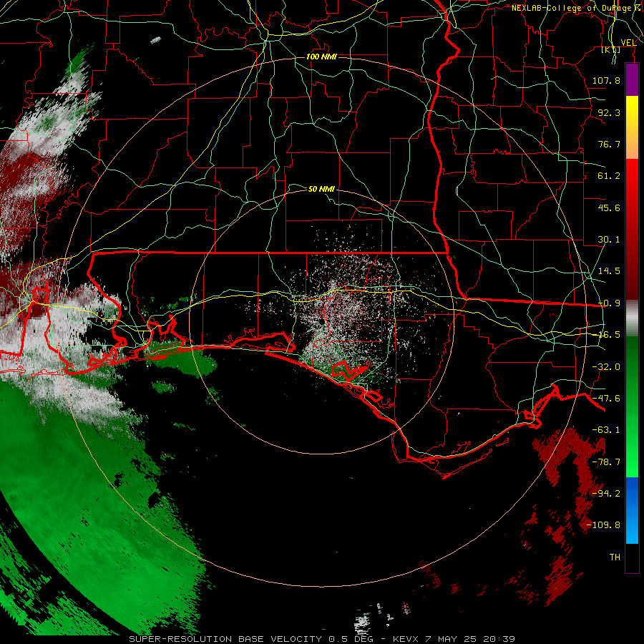Click the -47.6 velocity scale value
This screenshot has width=644, height=644.
tap(606, 399)
